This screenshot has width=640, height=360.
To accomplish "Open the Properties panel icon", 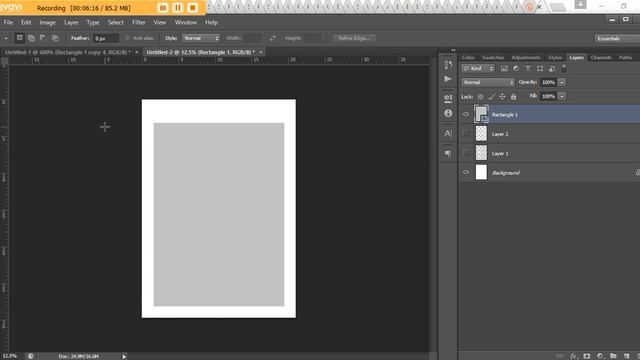I will point(448,98).
